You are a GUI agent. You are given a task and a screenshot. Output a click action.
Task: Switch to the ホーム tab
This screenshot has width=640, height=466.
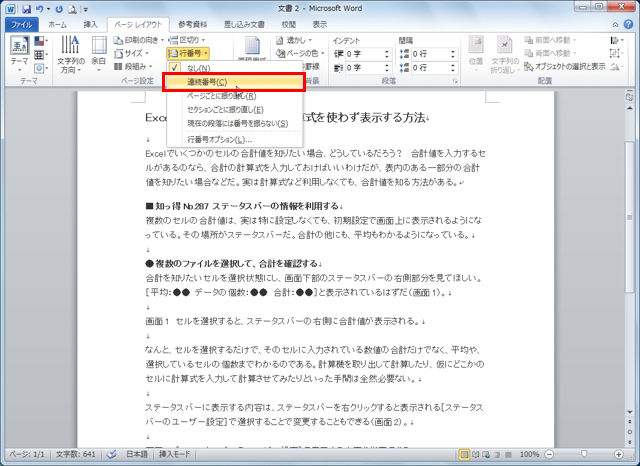click(x=57, y=24)
